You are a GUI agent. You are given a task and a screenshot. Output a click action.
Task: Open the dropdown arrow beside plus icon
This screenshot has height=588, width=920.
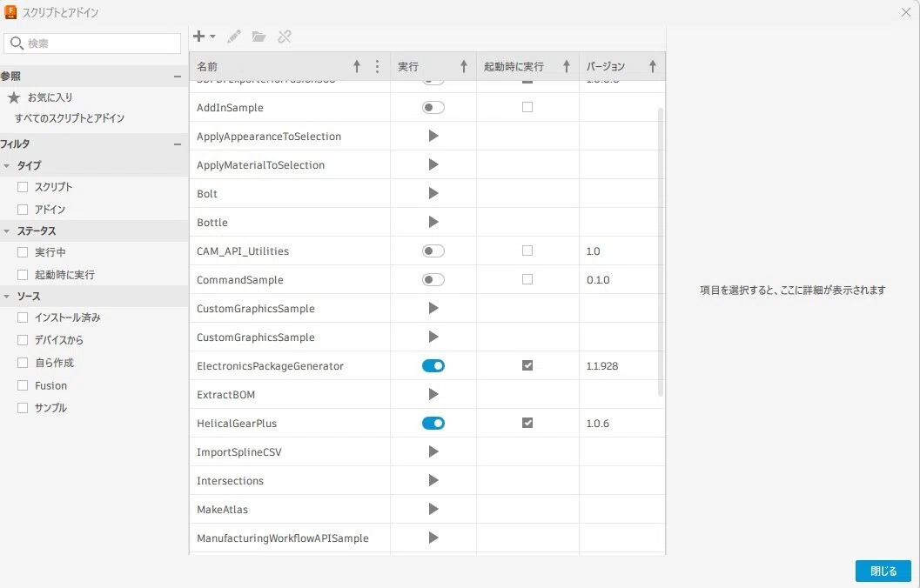point(212,37)
